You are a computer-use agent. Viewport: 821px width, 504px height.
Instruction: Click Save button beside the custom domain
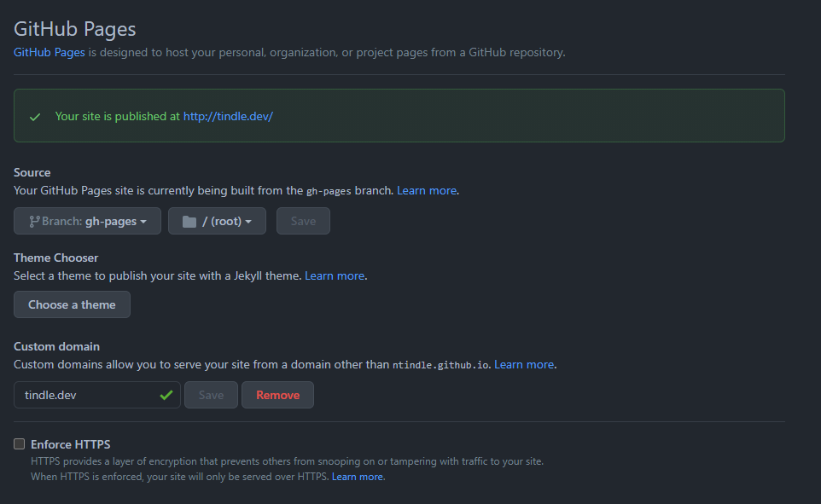[211, 395]
